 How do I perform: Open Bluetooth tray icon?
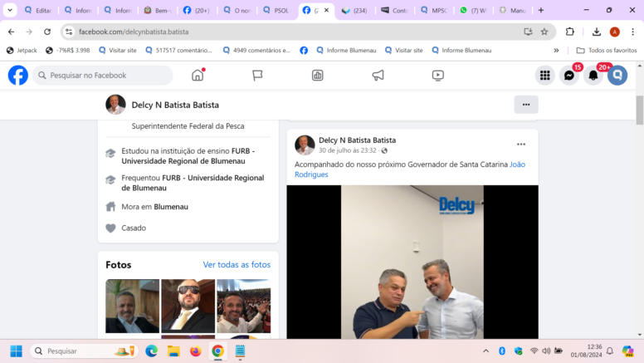(x=502, y=351)
